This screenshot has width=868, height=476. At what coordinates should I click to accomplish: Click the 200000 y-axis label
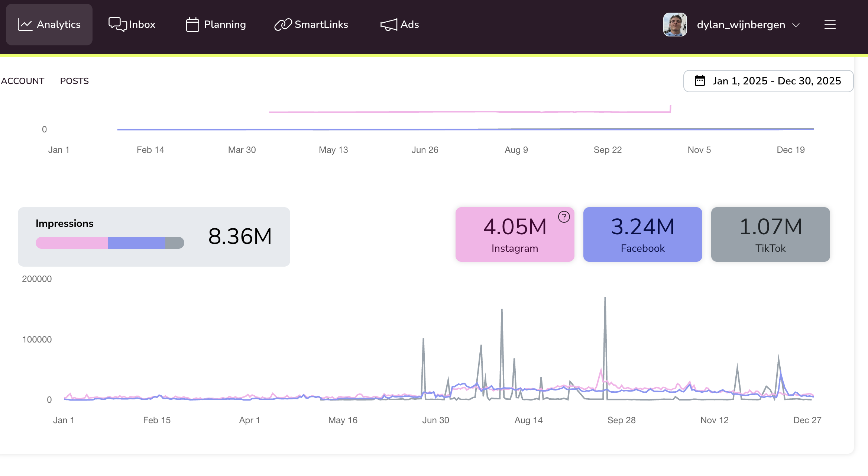(x=37, y=279)
